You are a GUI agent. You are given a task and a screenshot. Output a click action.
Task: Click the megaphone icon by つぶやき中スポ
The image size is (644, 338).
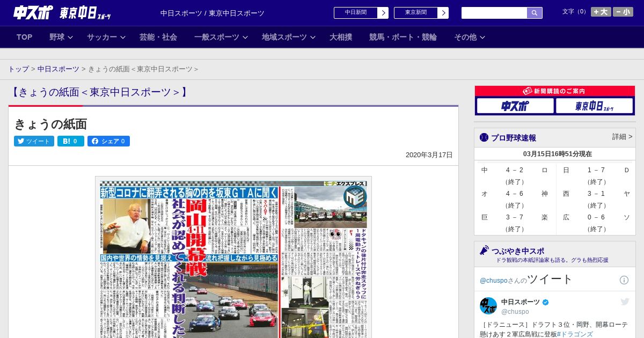(x=484, y=250)
